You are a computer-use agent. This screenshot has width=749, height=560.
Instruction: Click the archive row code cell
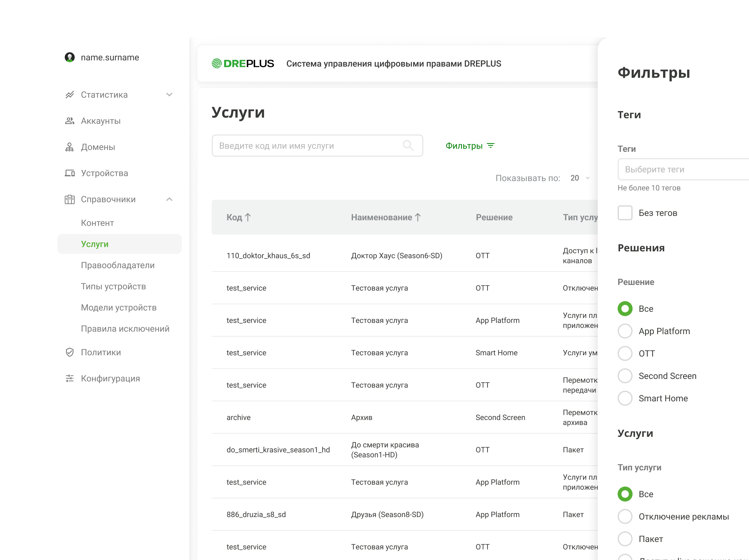[238, 417]
